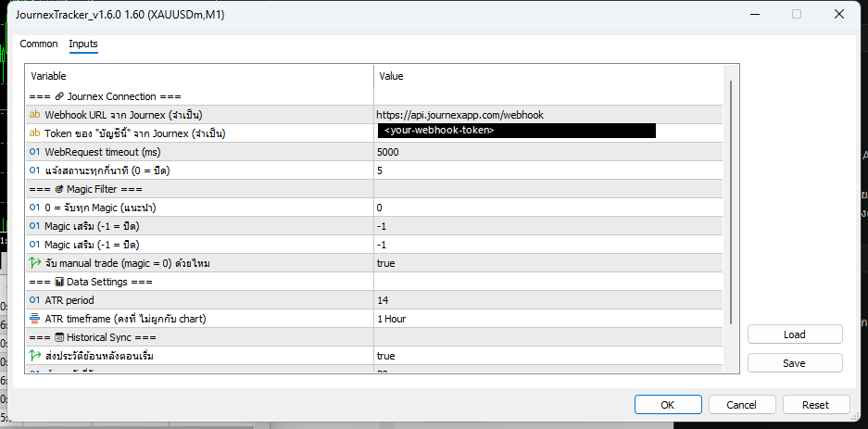
Task: Click integer icon beside ATR period
Action: tap(35, 300)
